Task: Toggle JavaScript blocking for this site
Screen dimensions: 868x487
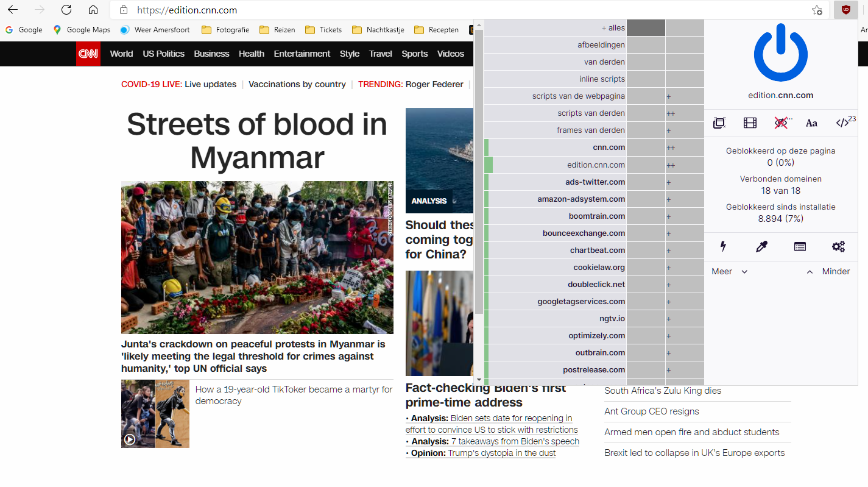Action: tap(842, 123)
